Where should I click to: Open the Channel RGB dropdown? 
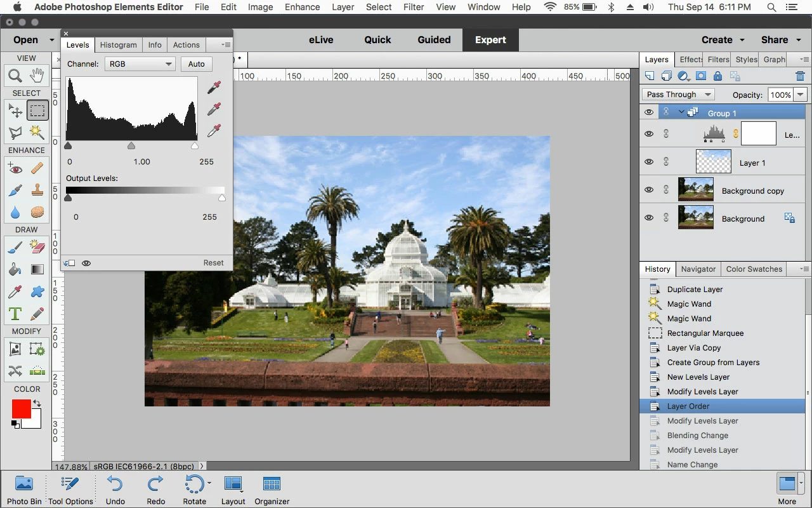pos(140,64)
